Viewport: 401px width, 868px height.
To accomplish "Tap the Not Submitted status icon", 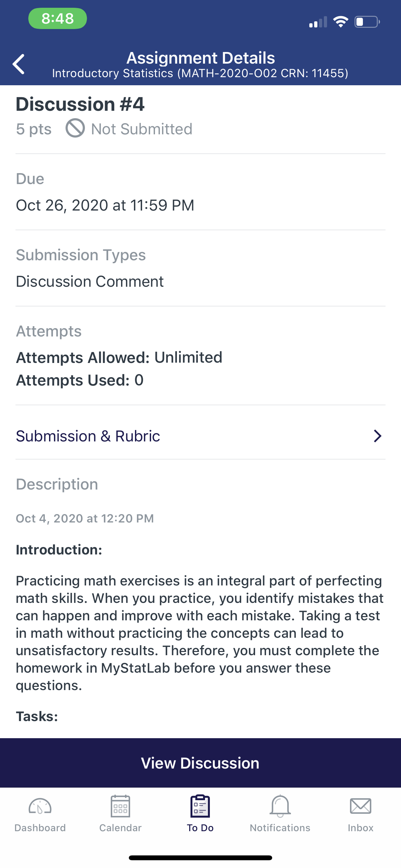I will click(75, 128).
